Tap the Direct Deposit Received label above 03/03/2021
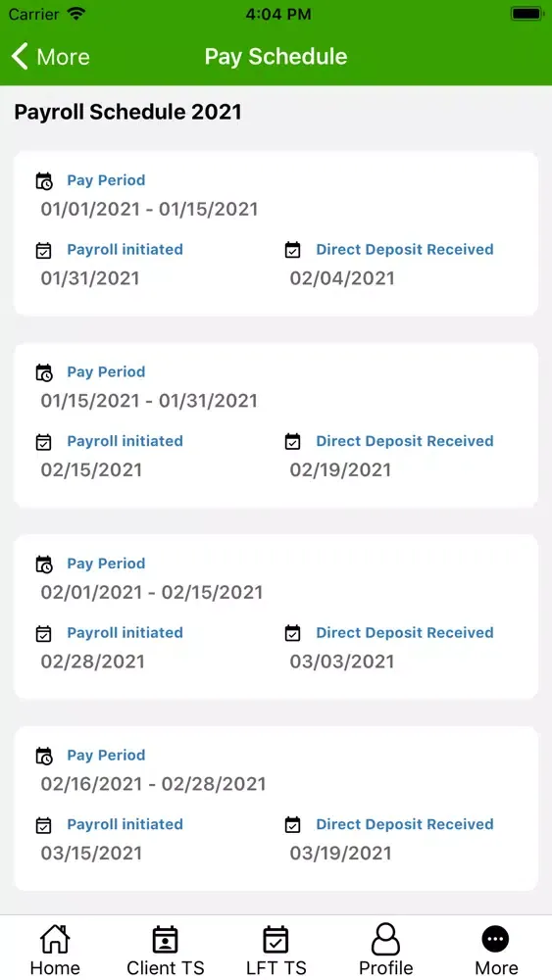The height and width of the screenshot is (980, 552). 405,632
